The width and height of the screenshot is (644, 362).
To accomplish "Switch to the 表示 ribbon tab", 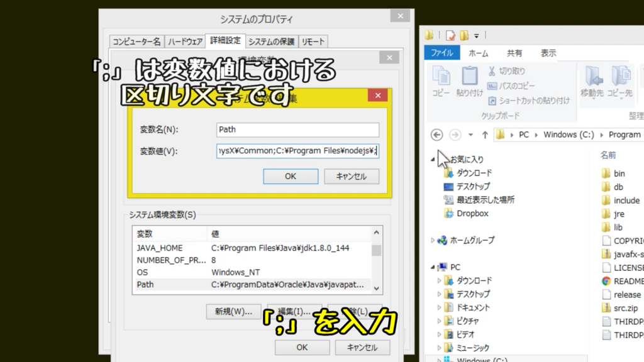I will click(547, 53).
